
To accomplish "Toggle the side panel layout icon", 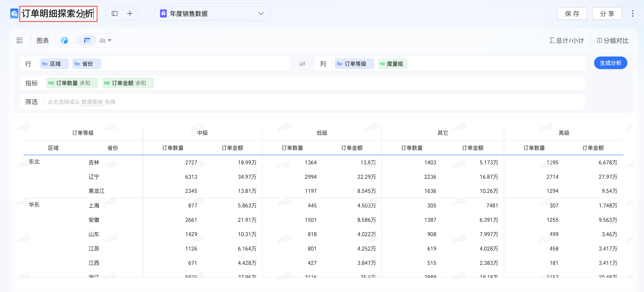I will coord(115,13).
